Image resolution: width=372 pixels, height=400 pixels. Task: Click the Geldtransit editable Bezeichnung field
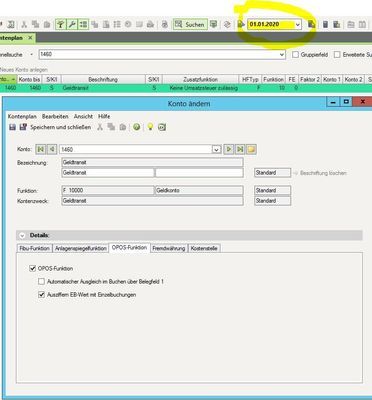coord(108,173)
